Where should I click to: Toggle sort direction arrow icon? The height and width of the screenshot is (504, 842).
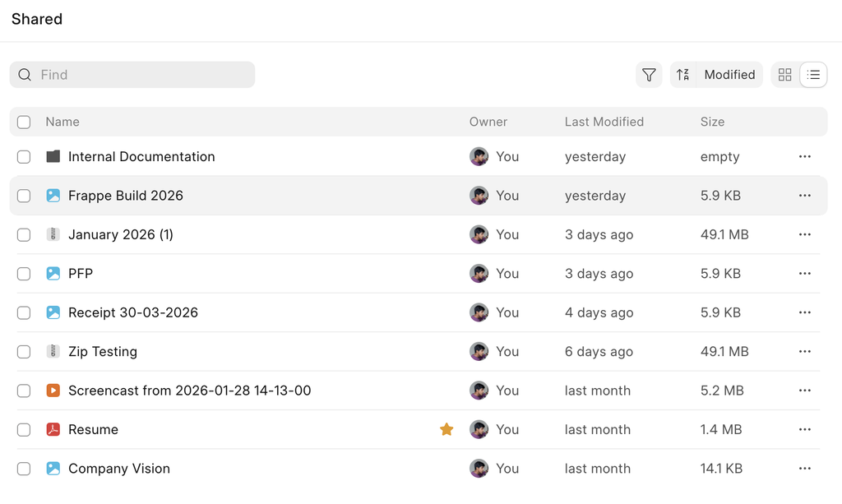coord(682,75)
